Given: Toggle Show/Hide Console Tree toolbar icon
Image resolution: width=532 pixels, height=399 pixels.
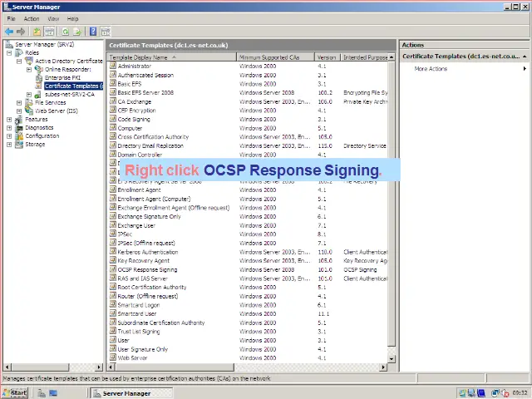Looking at the screenshot, I should 50,32.
